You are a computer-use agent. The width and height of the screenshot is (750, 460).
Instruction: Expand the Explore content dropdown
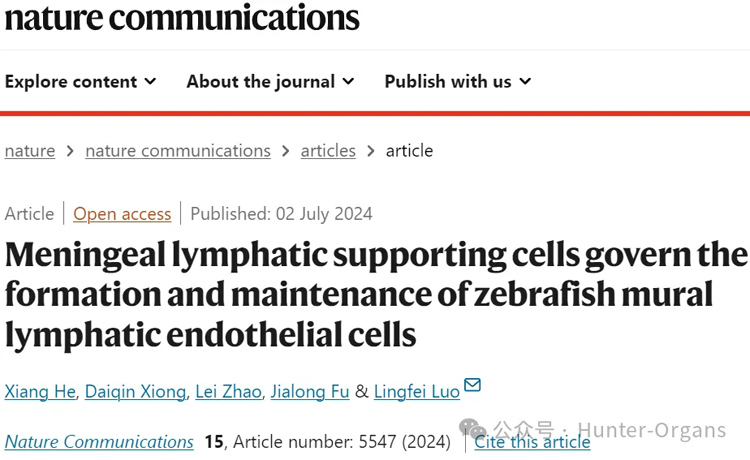coord(80,82)
